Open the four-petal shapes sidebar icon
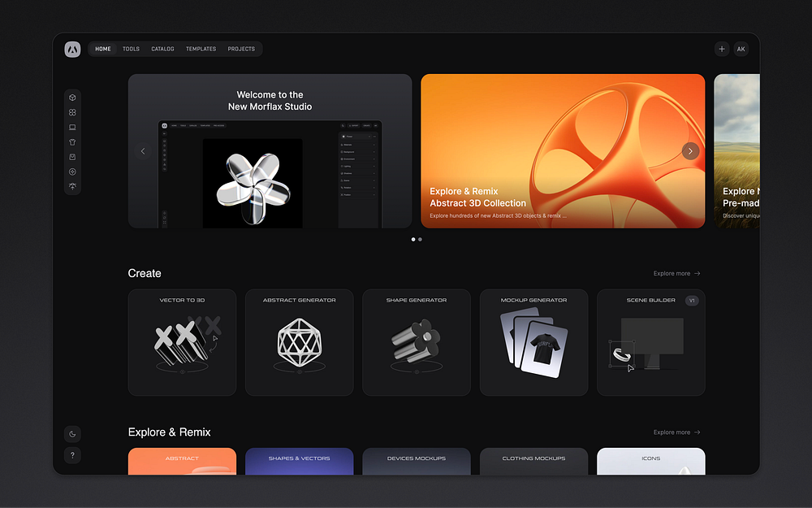Viewport: 812px width, 508px height. click(72, 112)
